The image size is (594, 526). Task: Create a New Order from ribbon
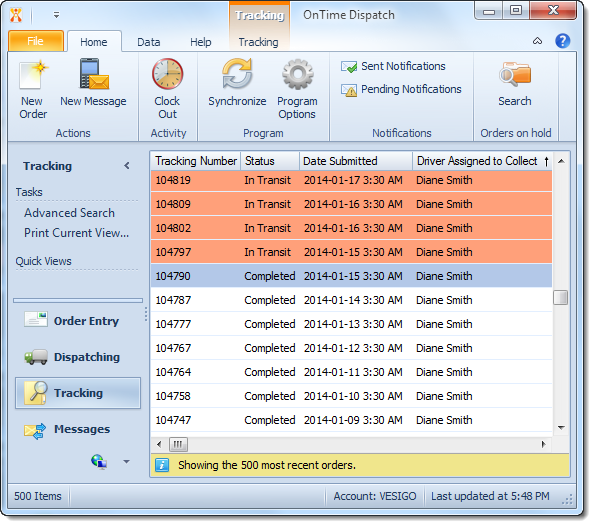click(x=33, y=89)
